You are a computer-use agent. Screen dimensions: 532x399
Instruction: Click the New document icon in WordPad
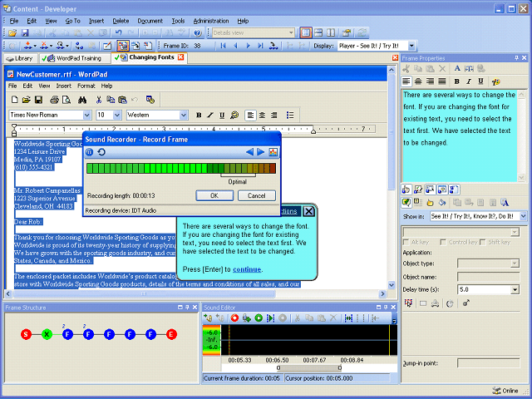[15, 100]
